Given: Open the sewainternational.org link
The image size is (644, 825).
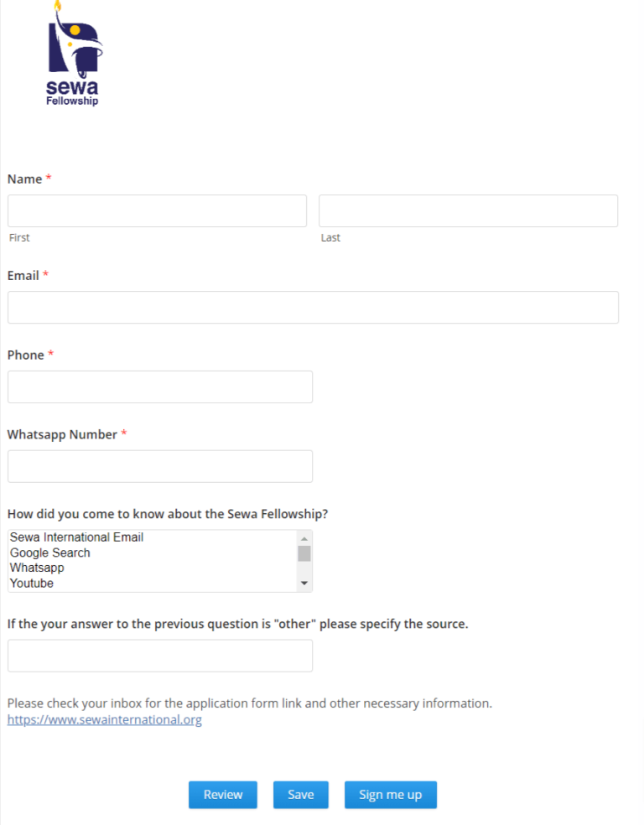Looking at the screenshot, I should click(x=105, y=720).
